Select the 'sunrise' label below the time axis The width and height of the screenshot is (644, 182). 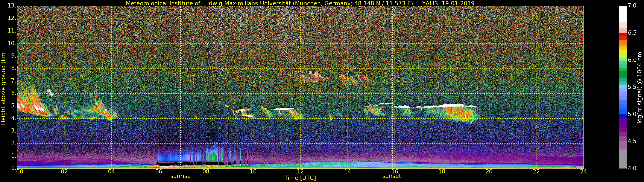181,176
